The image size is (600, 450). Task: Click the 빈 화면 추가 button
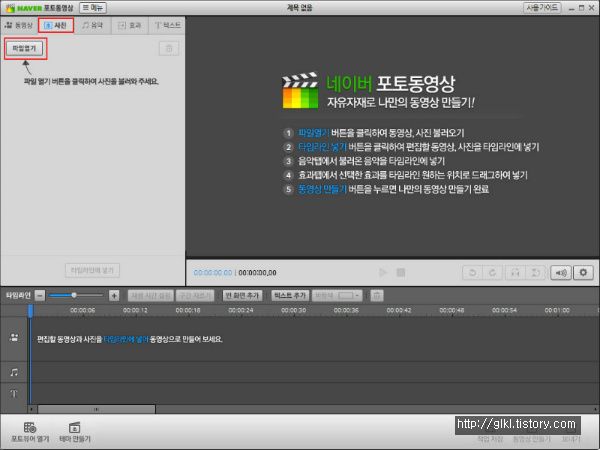(x=243, y=295)
